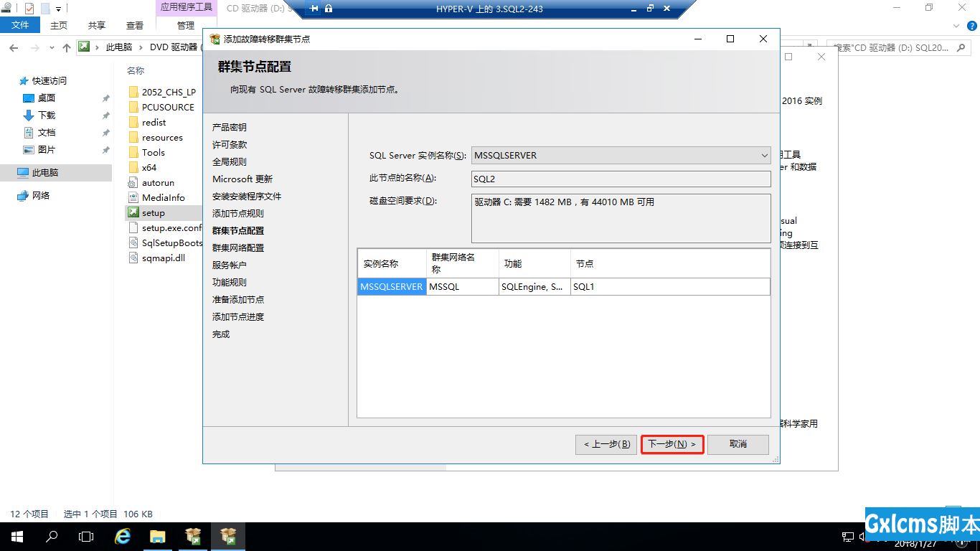980x551 pixels.
Task: Click the node name field containing SQL2
Action: [x=621, y=179]
